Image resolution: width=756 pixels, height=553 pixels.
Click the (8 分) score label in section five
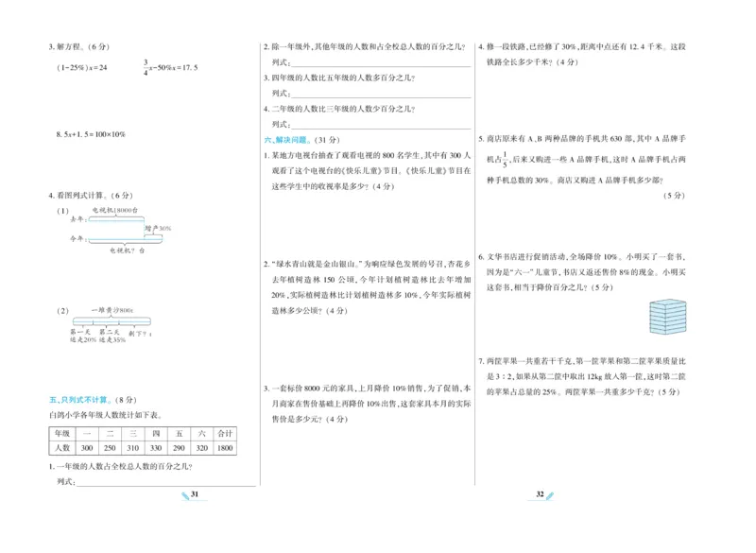pos(125,401)
